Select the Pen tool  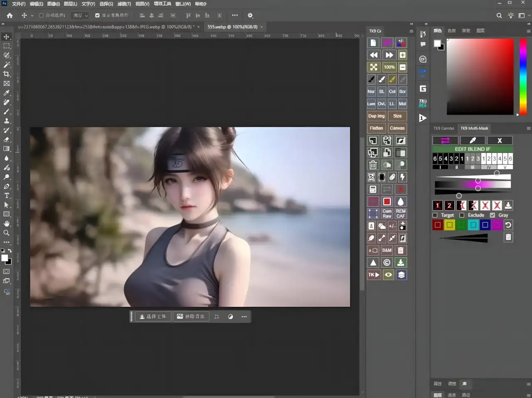tap(7, 187)
